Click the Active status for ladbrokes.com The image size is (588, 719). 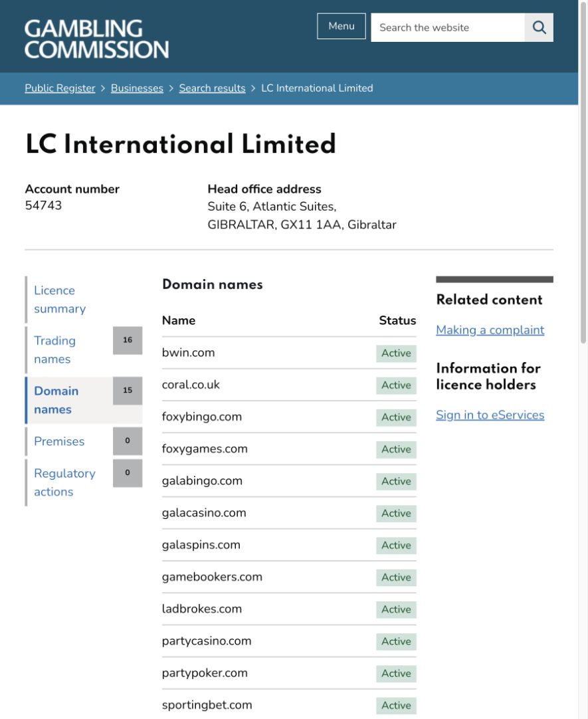point(396,609)
